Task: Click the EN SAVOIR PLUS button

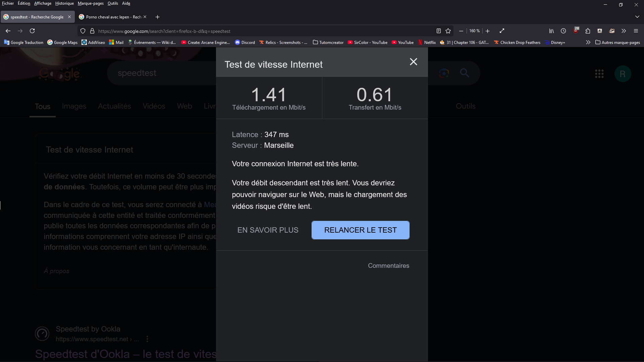Action: (x=268, y=230)
